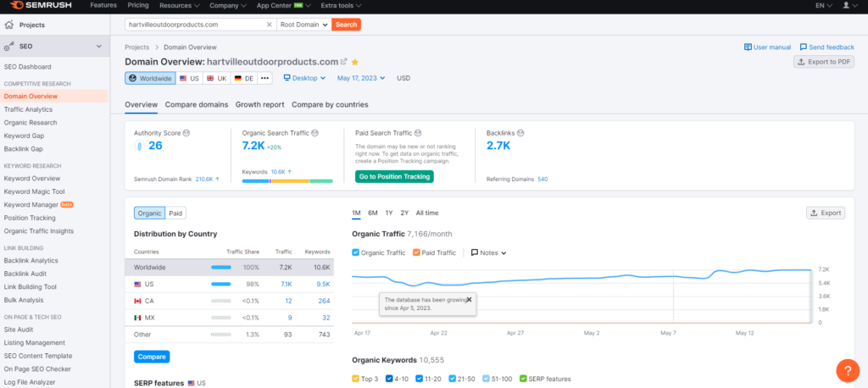
Task: Click the blue Compare button
Action: point(152,357)
